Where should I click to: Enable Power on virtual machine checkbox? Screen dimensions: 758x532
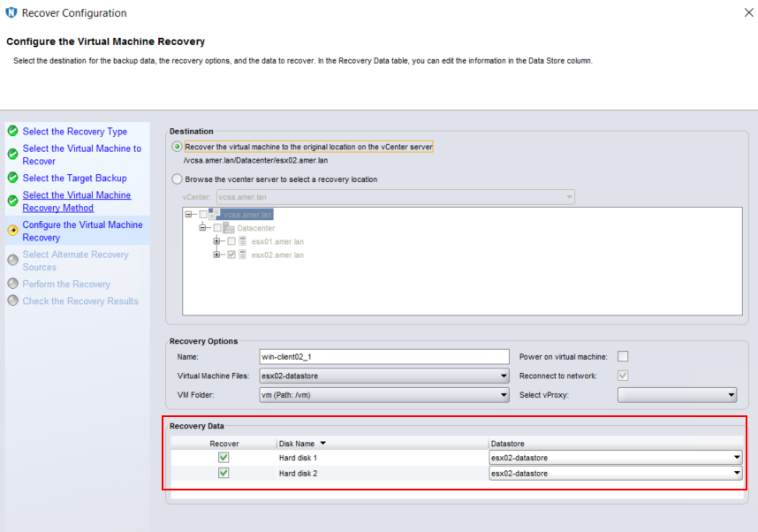623,356
